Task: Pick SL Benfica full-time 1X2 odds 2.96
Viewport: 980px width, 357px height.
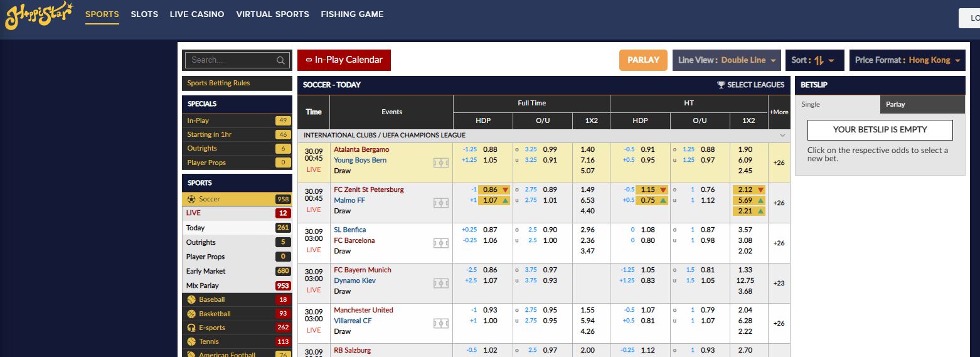Action: click(x=588, y=230)
